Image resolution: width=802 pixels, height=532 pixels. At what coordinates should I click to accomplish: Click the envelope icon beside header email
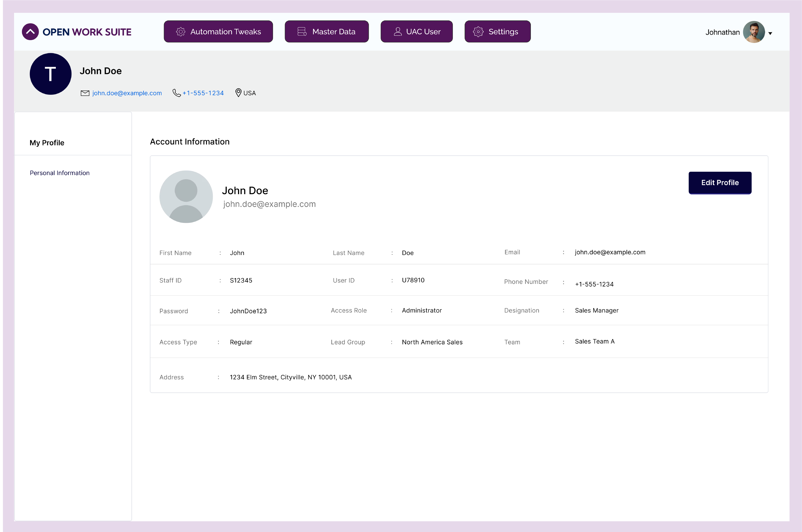85,93
